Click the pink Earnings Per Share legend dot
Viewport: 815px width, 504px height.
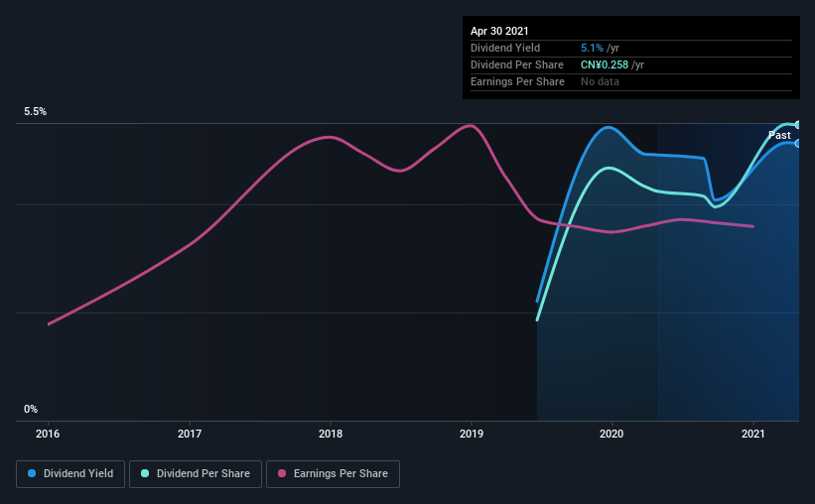click(282, 473)
